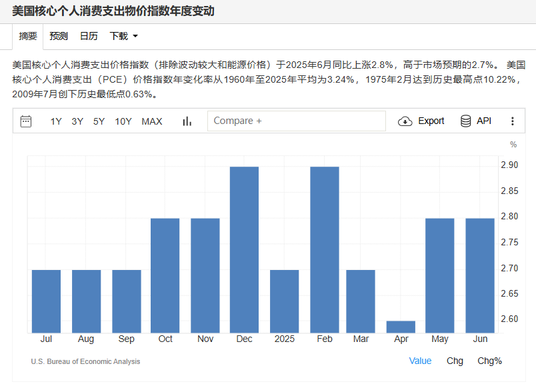Click the 2.70 axis label
This screenshot has height=392, width=536.
click(x=509, y=268)
